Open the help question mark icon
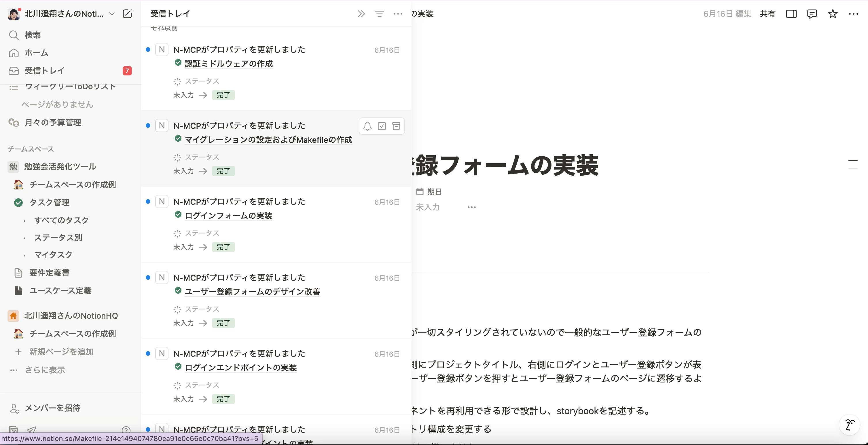Image resolution: width=868 pixels, height=445 pixels. (x=126, y=430)
